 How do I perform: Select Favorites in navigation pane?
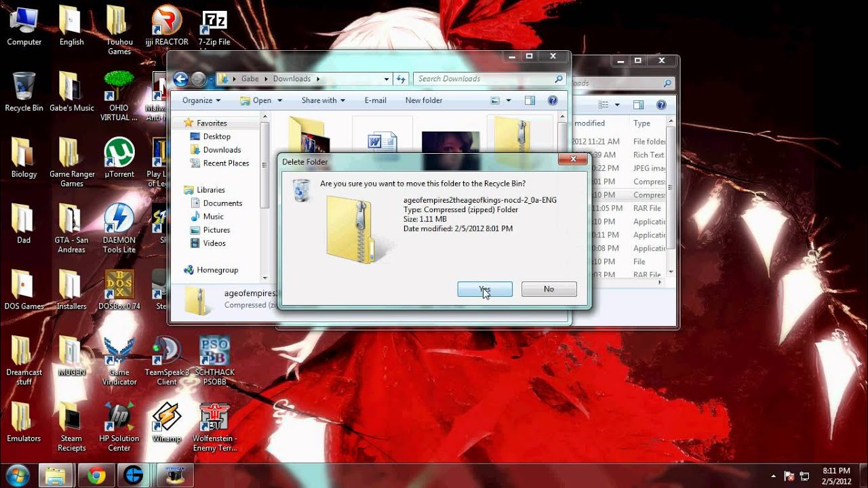tap(212, 123)
